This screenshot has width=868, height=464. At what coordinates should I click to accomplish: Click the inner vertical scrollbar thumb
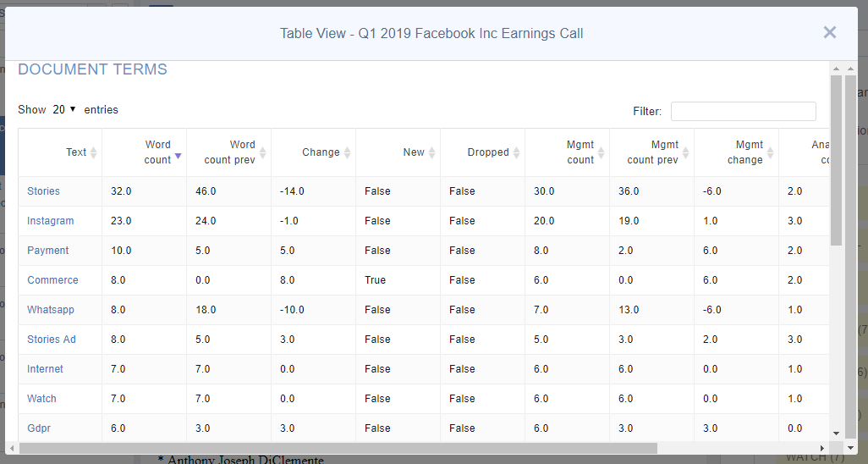point(836,161)
